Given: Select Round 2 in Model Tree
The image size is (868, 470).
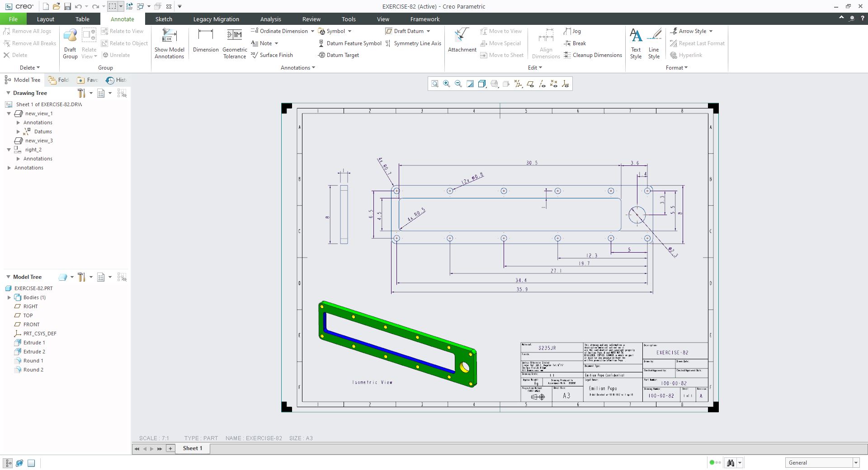Looking at the screenshot, I should point(29,370).
